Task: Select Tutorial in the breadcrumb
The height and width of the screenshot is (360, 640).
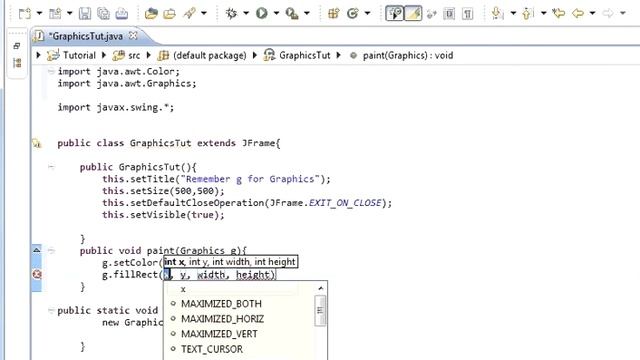Action: pos(79,55)
